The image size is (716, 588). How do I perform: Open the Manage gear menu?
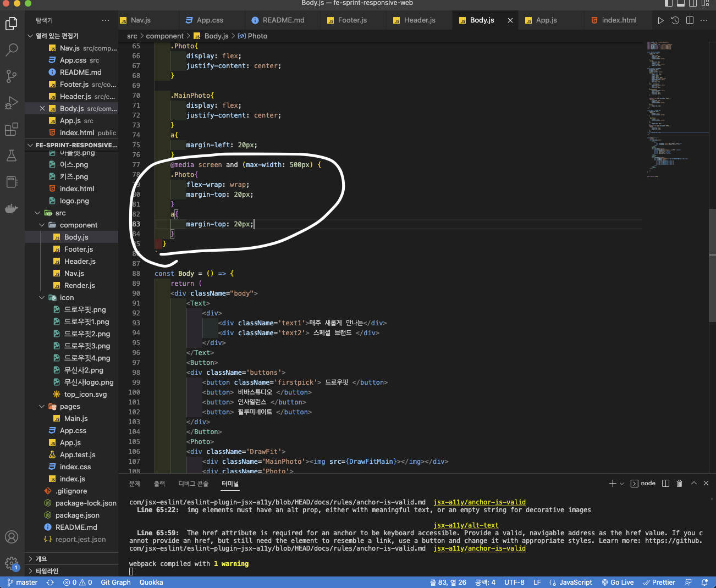12,563
